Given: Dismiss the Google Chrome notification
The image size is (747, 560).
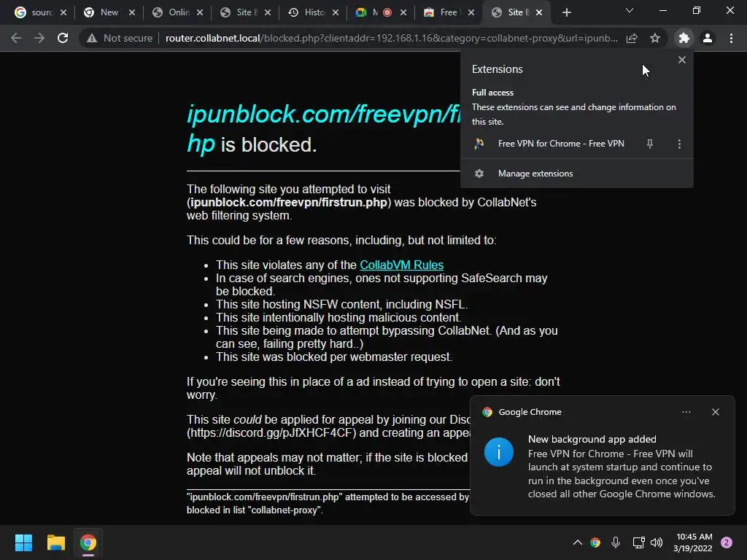Looking at the screenshot, I should (716, 412).
